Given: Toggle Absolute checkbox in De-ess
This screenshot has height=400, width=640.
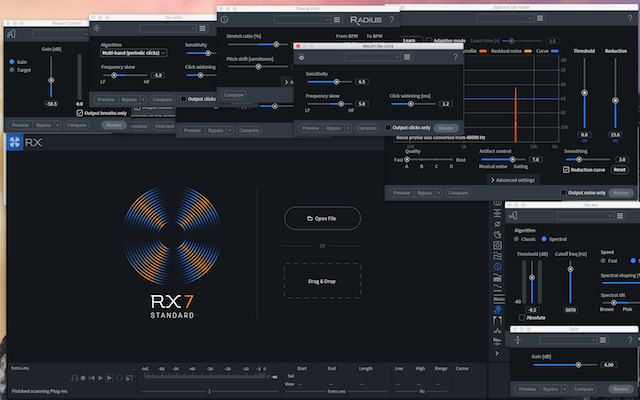Looking at the screenshot, I should [x=522, y=318].
